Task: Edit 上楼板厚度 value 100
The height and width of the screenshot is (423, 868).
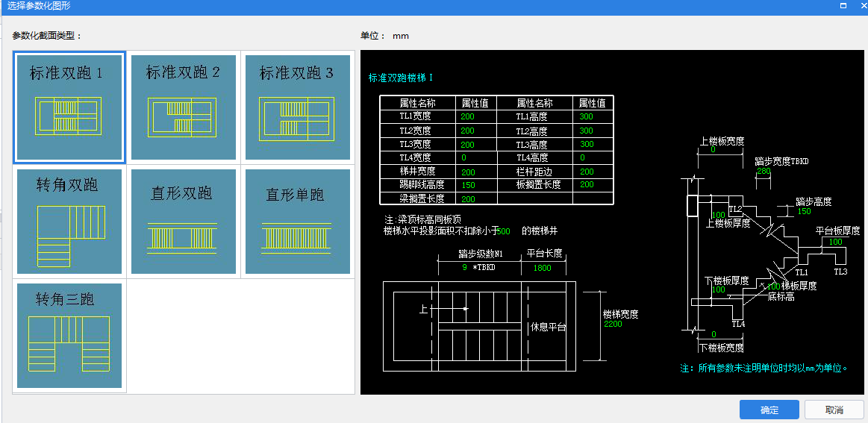Action: (719, 215)
